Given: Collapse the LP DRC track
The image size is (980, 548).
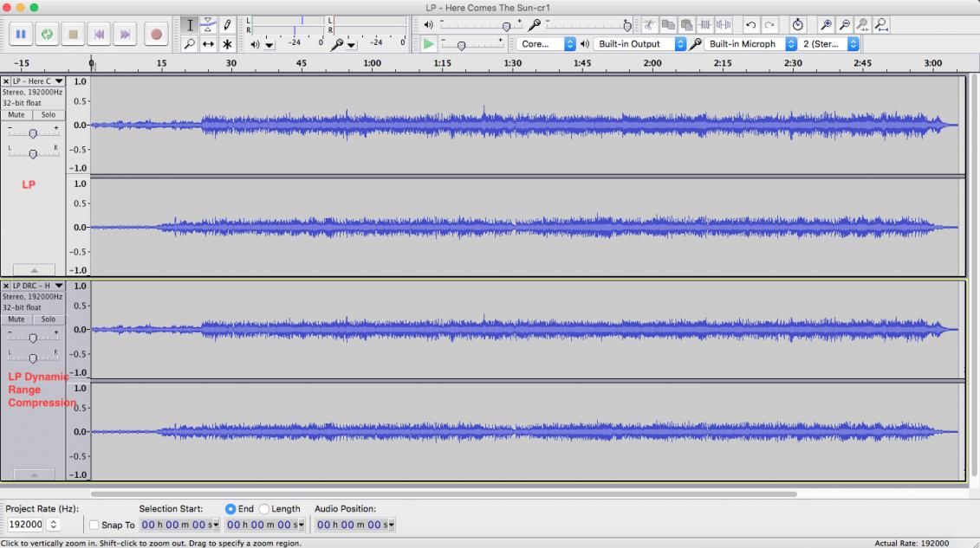Looking at the screenshot, I should click(x=34, y=474).
